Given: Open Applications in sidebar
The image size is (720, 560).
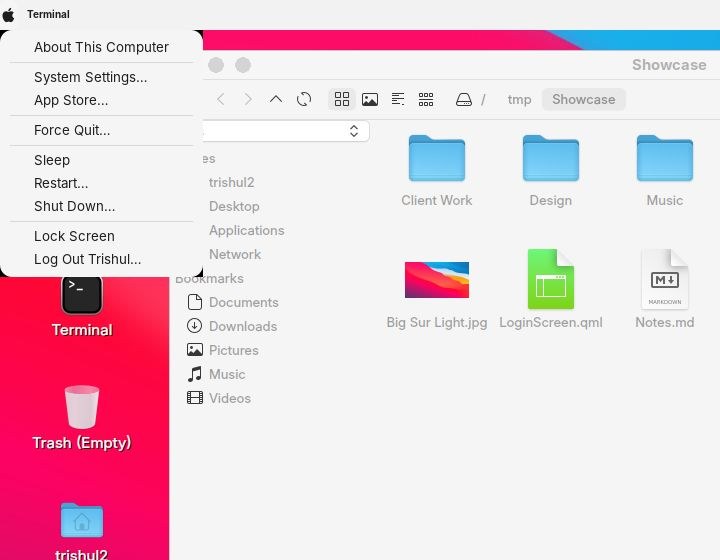Looking at the screenshot, I should [247, 230].
